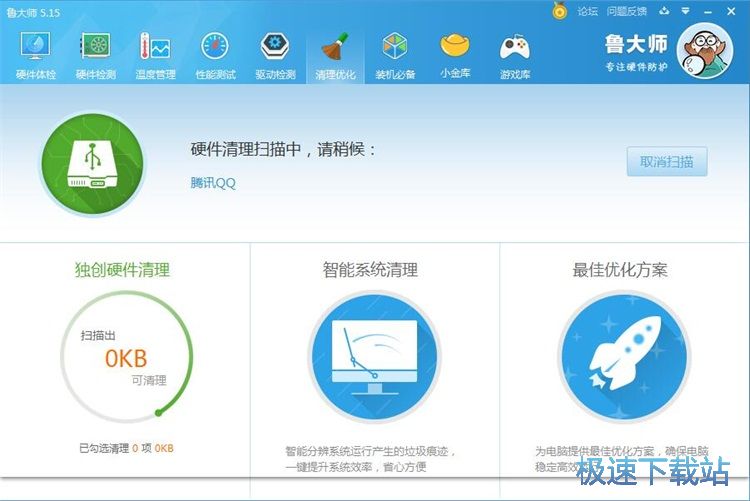Viewport: 750px width, 501px height.
Task: Minimize the 鲁大师 window
Action: (x=708, y=11)
